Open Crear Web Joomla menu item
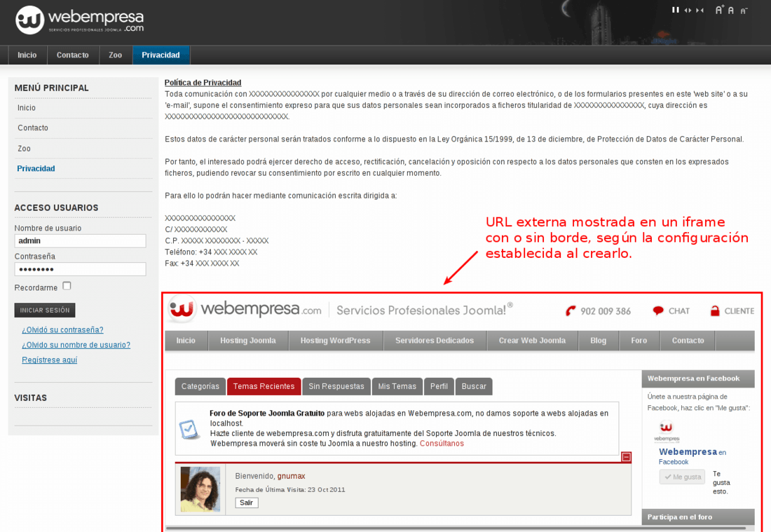The image size is (771, 532). point(532,340)
